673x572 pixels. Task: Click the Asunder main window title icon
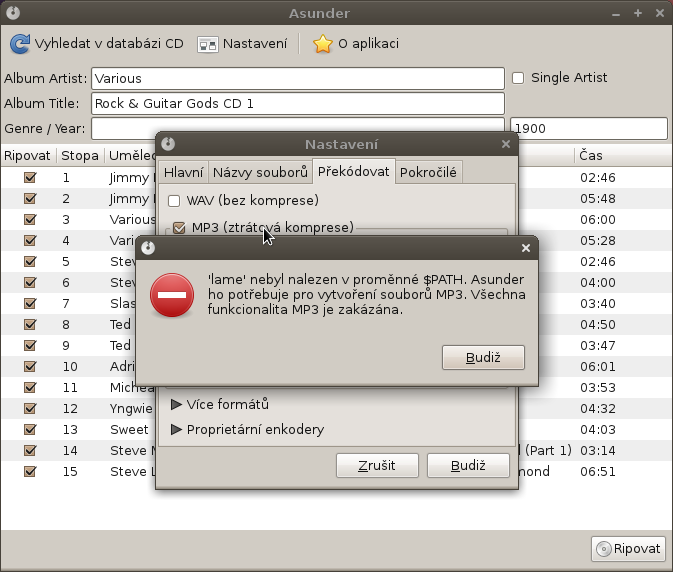point(13,13)
